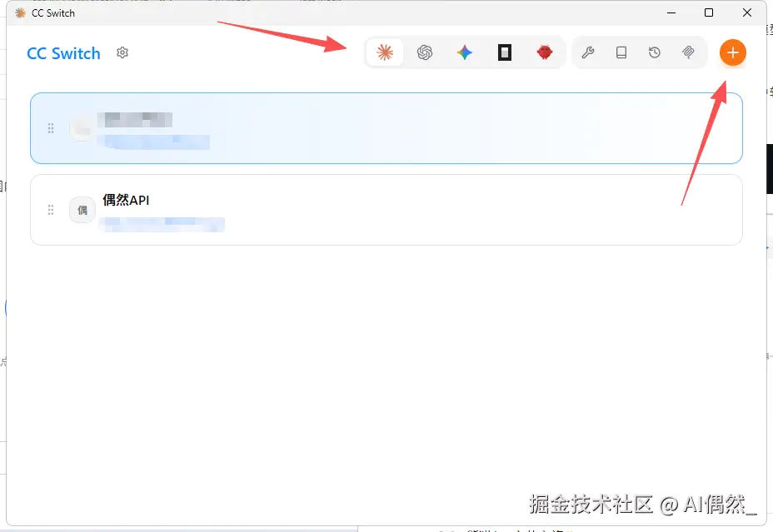Viewport: 773px width, 532px height.
Task: Select the Claude app tab icon
Action: (x=385, y=52)
